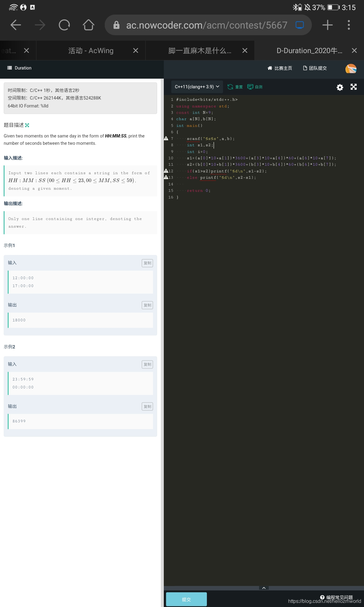Switch to the 脚一直麻木是什么 tab
This screenshot has height=607, width=364.
pos(200,51)
